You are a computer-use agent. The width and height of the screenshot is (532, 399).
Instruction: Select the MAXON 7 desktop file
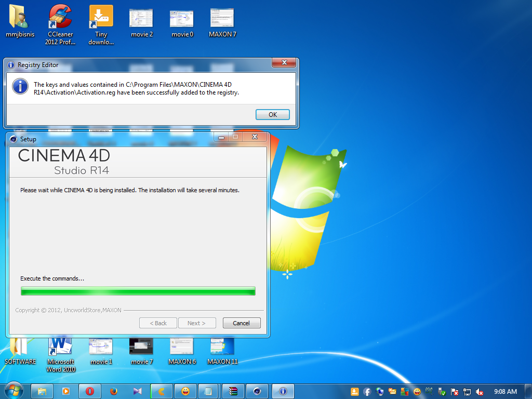click(222, 23)
